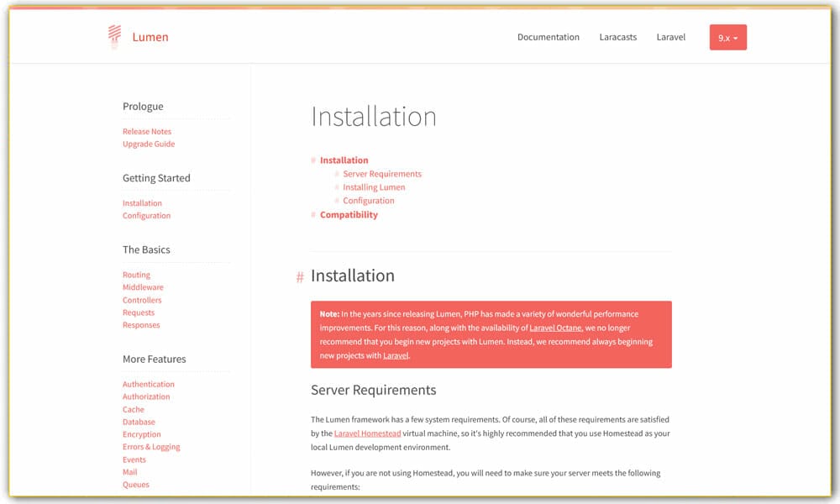Click the dropdown caret on the 9.x button
The width and height of the screenshot is (840, 504).
click(738, 37)
